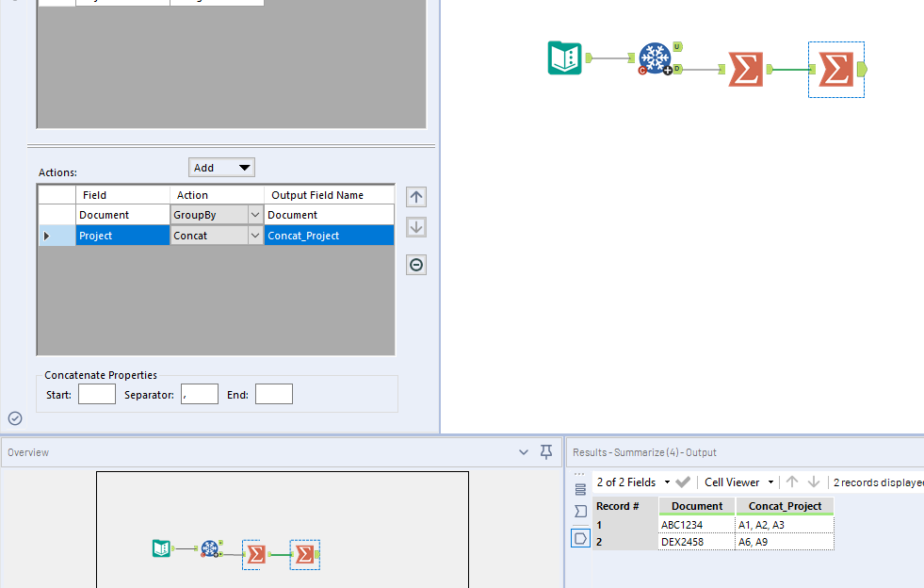924x588 pixels.
Task: Open the Add actions dropdown
Action: 221,167
